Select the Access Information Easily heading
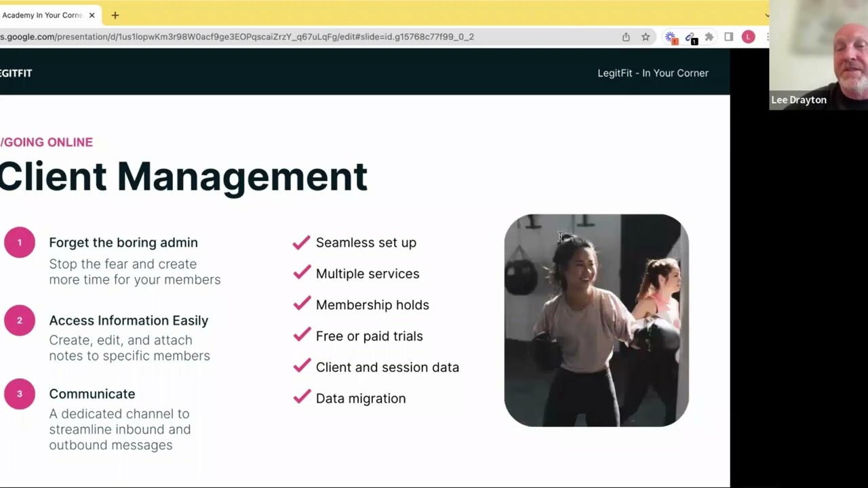The height and width of the screenshot is (488, 868). (x=129, y=321)
